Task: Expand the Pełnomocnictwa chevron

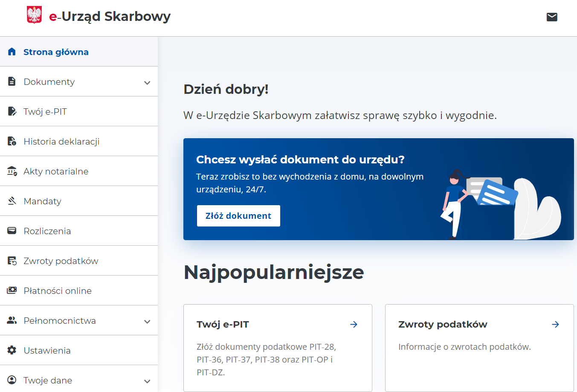Action: [x=147, y=321]
